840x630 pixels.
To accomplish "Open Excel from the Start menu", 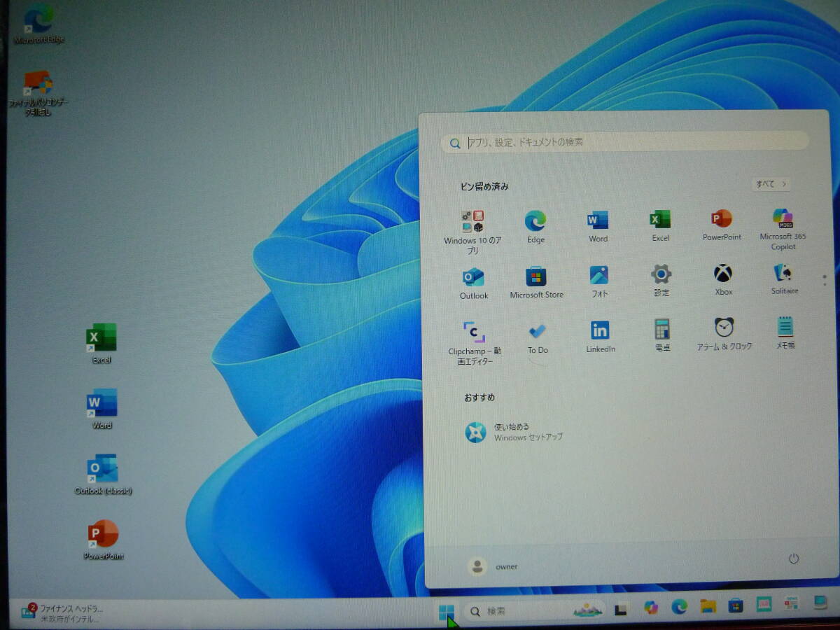I will (x=660, y=226).
